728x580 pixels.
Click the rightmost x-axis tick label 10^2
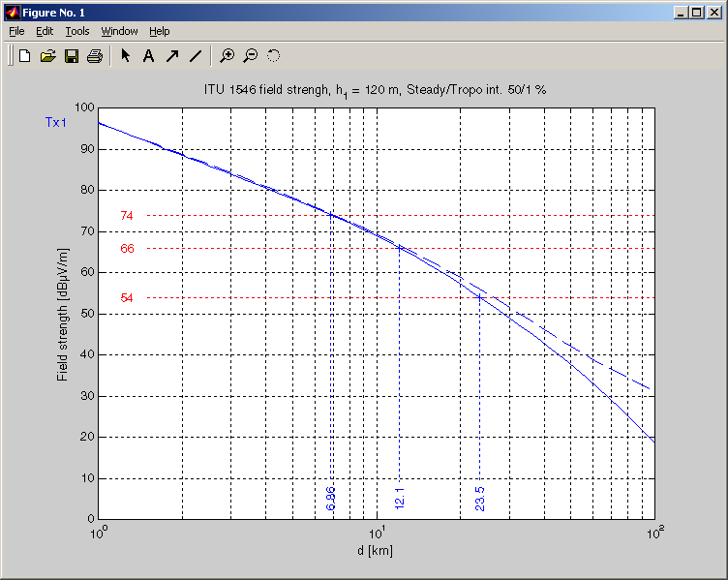pos(655,533)
